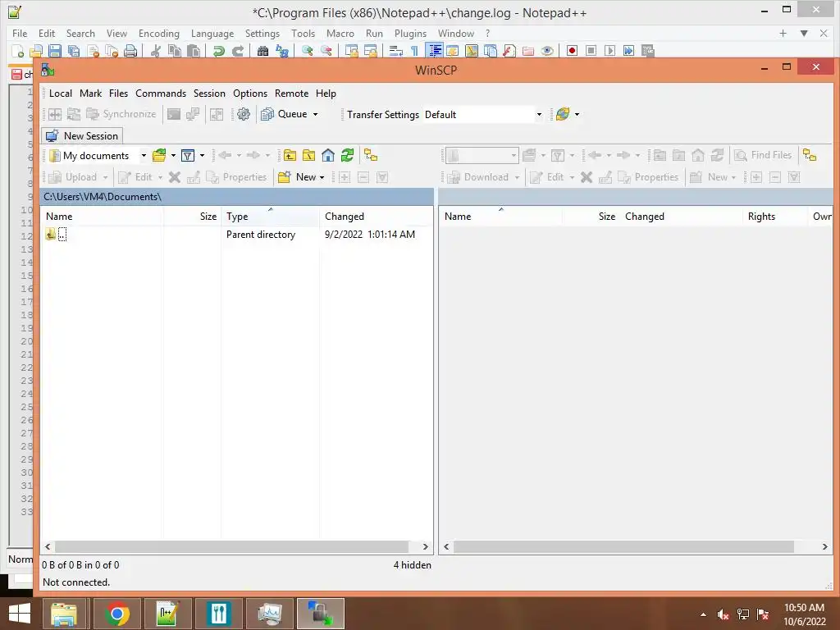840x630 pixels.
Task: Expand the dropdown arrow beside the globe icon
Action: [577, 114]
